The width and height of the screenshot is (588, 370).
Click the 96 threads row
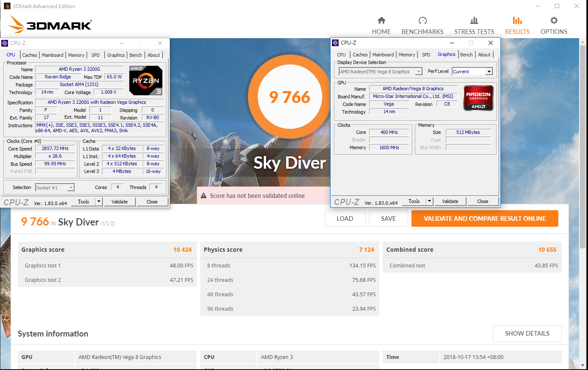pos(290,309)
